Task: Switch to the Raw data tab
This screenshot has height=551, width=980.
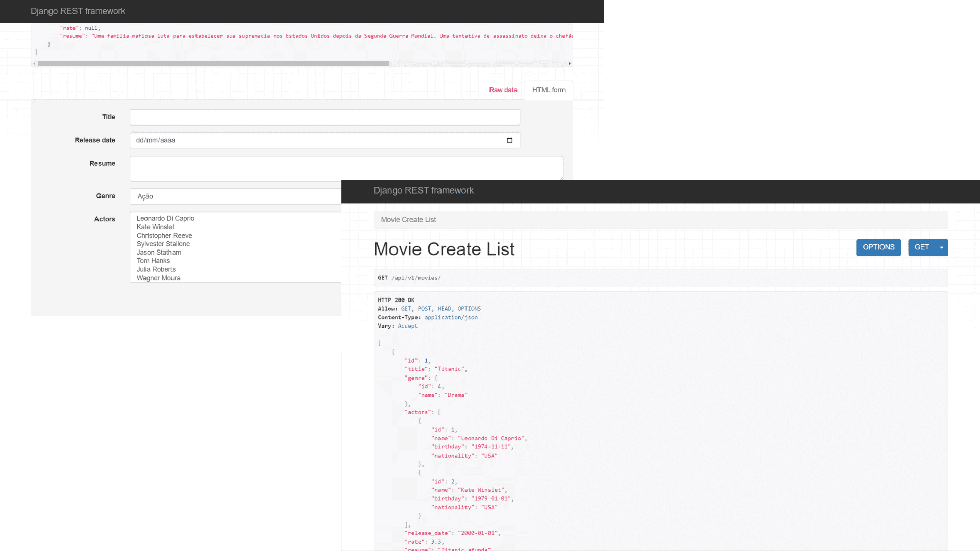Action: 503,90
